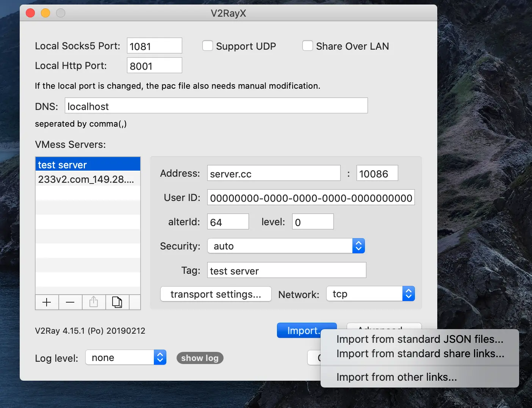Image resolution: width=532 pixels, height=408 pixels.
Task: Select Import from other links
Action: pyautogui.click(x=420, y=377)
